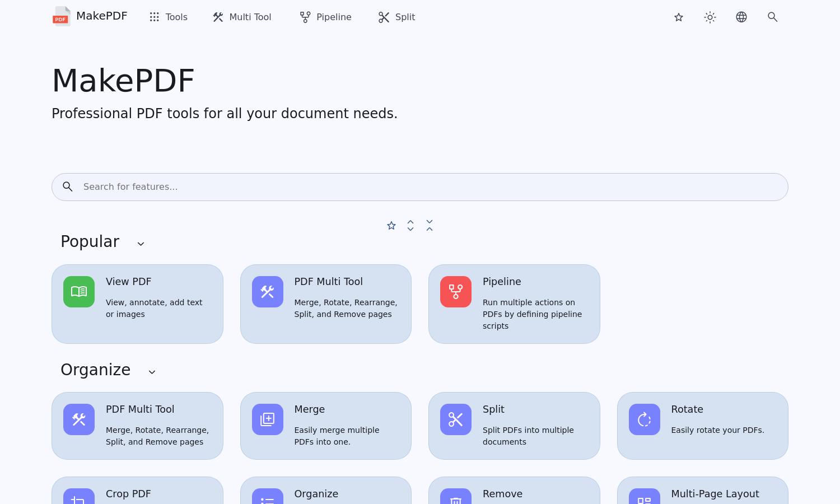Click 'Easily merge multiple PDFs into one.' text
840x504 pixels.
(x=337, y=436)
